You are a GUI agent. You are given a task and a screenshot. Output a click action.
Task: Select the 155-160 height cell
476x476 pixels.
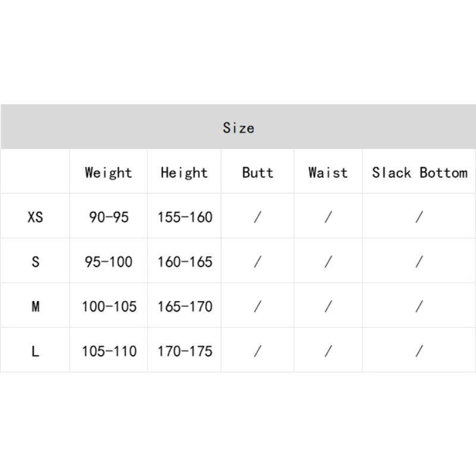[184, 217]
